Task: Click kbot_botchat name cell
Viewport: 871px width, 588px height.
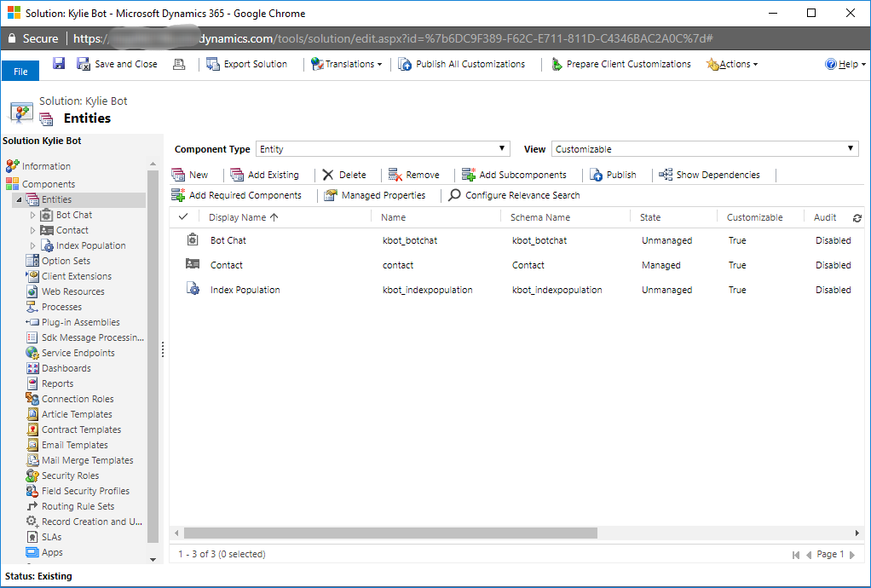Action: pos(410,240)
